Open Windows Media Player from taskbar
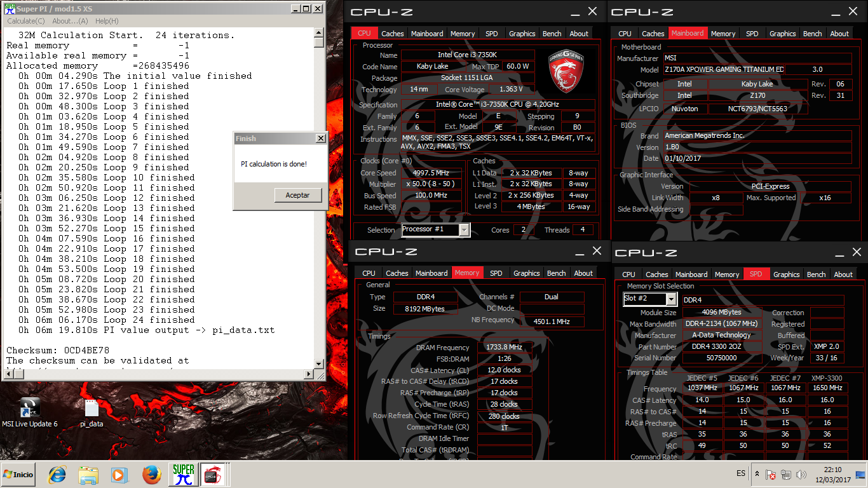Viewport: 868px width, 488px height. (118, 475)
